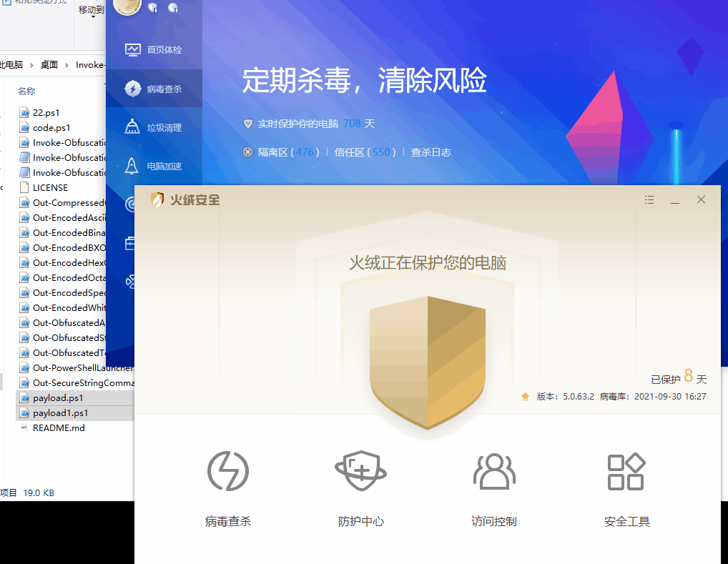The image size is (728, 564).
Task: Click the shield icon beside 实时保护你的电脑
Action: click(248, 124)
